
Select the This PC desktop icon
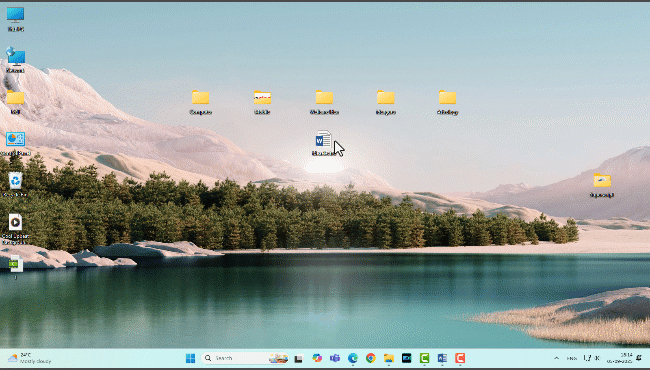[15, 19]
